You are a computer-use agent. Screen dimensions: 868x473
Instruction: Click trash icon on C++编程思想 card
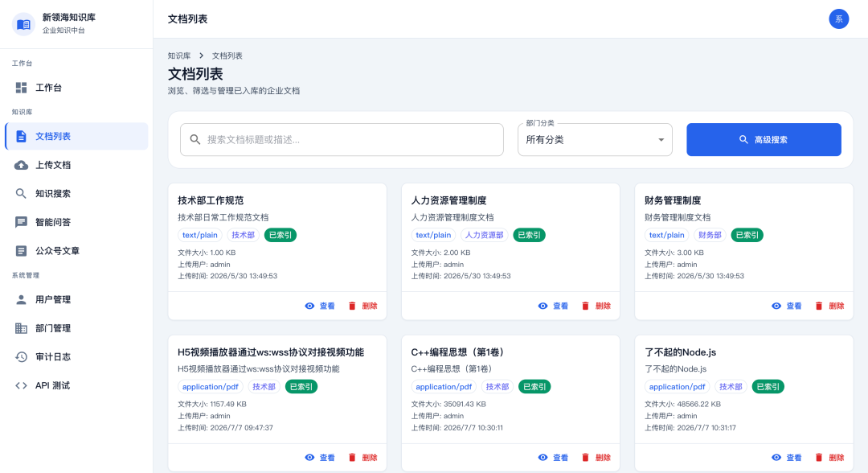coord(585,458)
